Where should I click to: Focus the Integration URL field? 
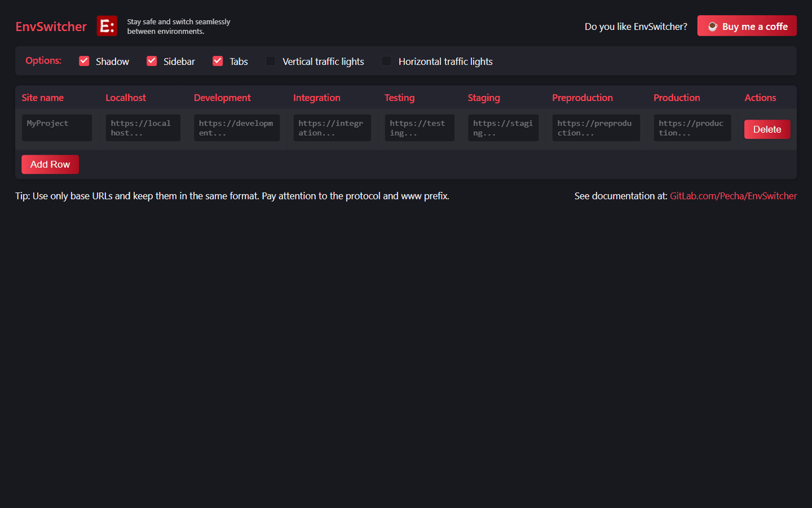click(x=332, y=128)
